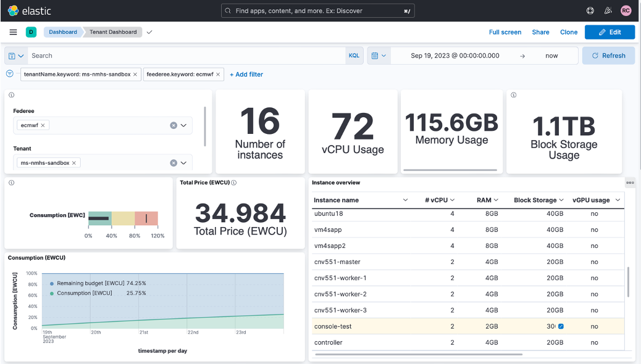
Task: Click the red gauge band segment
Action: click(x=146, y=218)
